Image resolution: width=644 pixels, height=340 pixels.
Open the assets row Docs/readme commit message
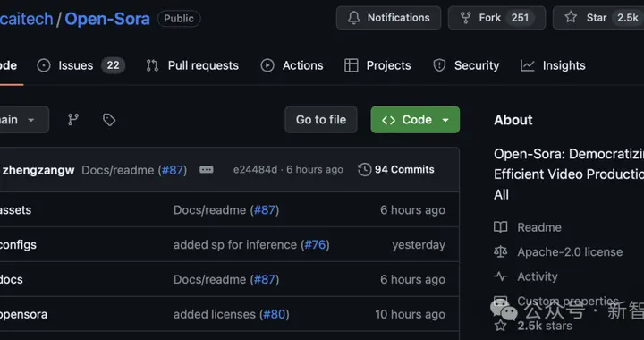coord(210,210)
